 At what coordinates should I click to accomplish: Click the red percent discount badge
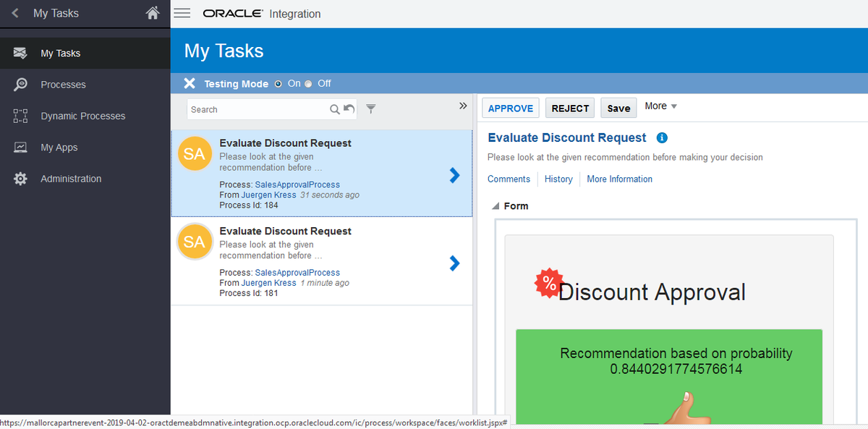pyautogui.click(x=549, y=284)
